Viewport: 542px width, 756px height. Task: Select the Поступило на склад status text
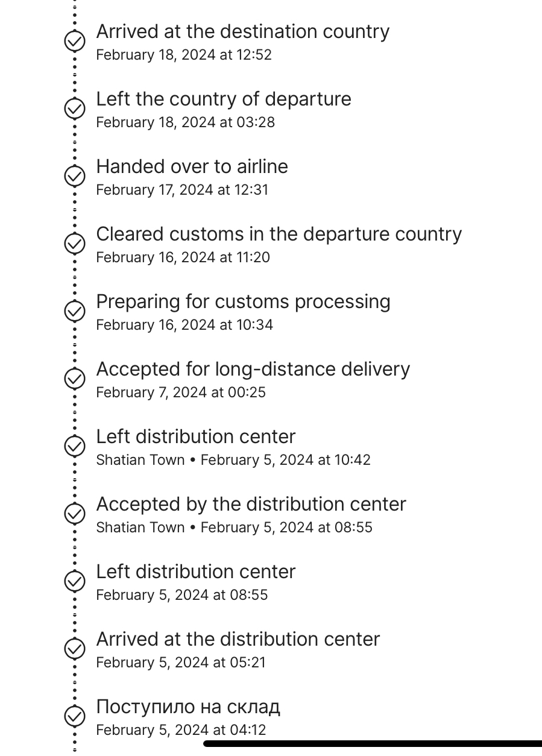[188, 707]
